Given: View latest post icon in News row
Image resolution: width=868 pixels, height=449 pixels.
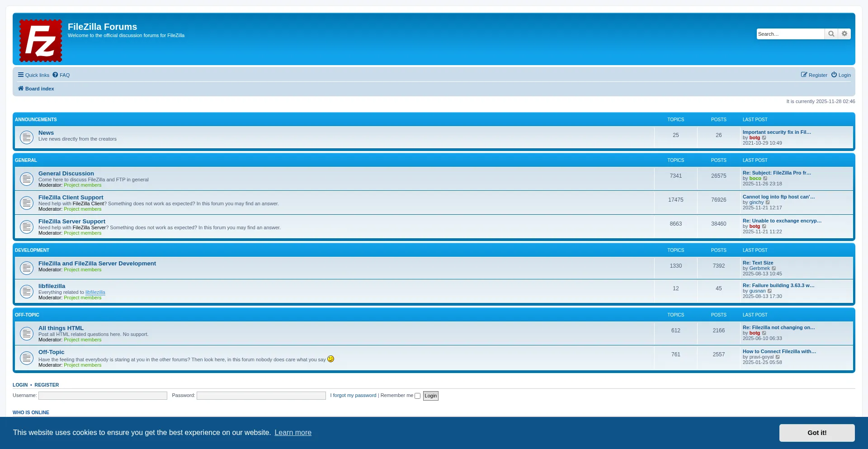Looking at the screenshot, I should [764, 138].
